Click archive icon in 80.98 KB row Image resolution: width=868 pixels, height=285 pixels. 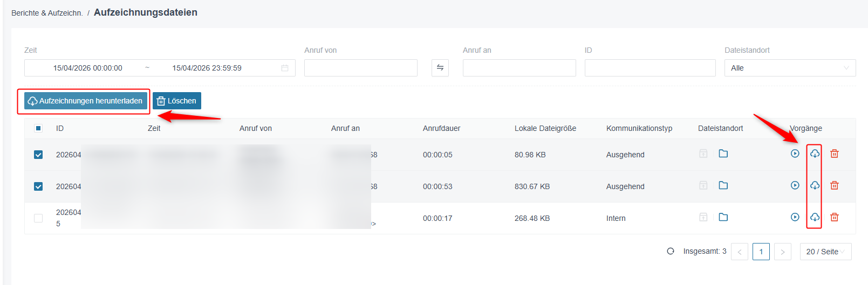coord(703,154)
